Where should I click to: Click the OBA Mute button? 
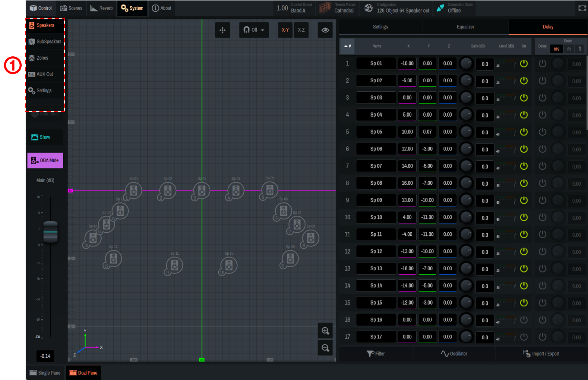[x=45, y=160]
